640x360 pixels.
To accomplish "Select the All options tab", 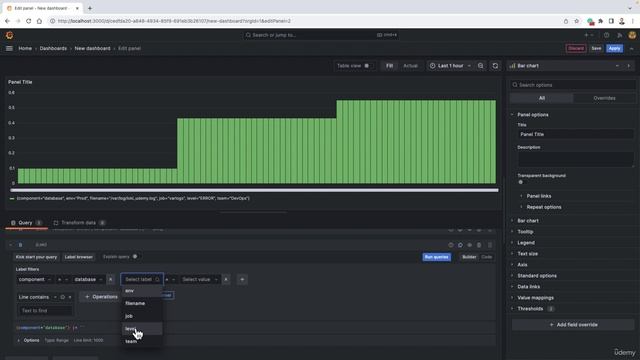I will click(x=542, y=98).
